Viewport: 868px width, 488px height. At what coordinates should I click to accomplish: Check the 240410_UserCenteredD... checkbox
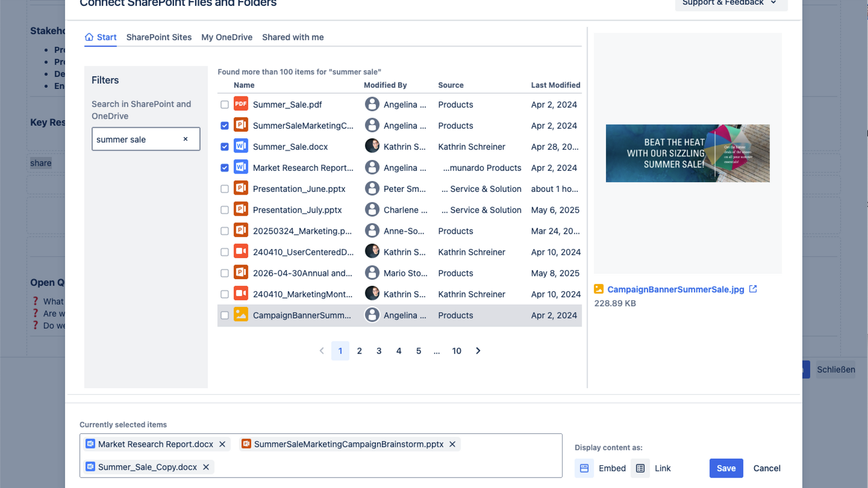click(225, 253)
